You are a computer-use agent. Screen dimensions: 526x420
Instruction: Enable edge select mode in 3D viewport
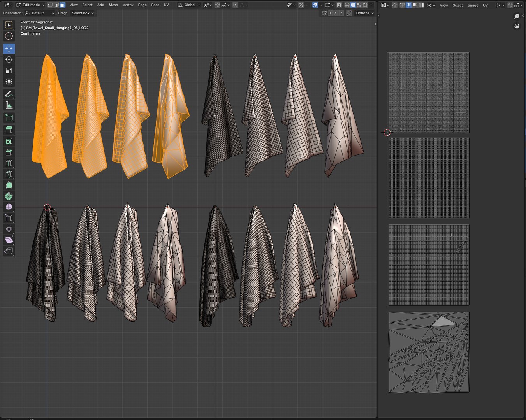pos(56,5)
